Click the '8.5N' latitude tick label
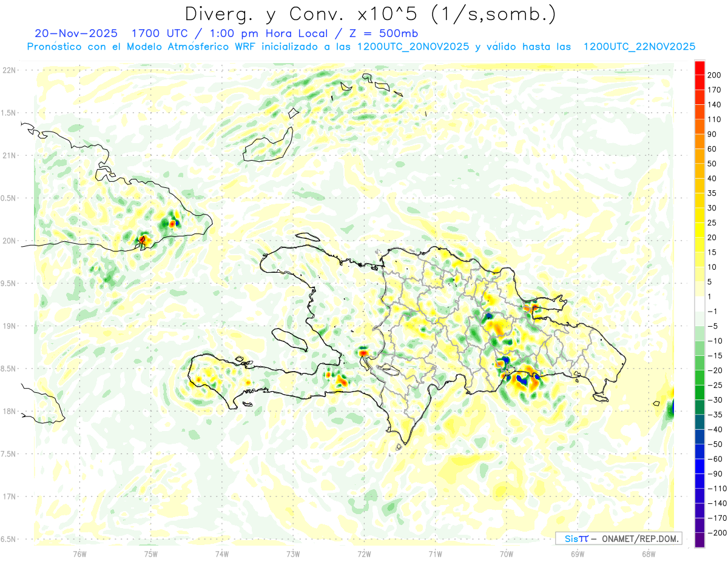This screenshot has height=562, width=728. point(8,369)
